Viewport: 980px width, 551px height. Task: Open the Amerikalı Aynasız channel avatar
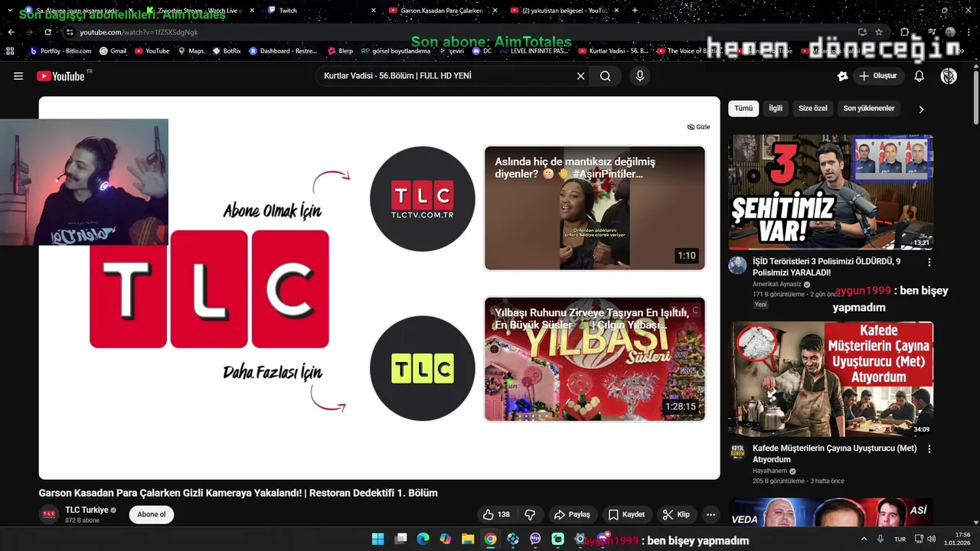(x=737, y=266)
